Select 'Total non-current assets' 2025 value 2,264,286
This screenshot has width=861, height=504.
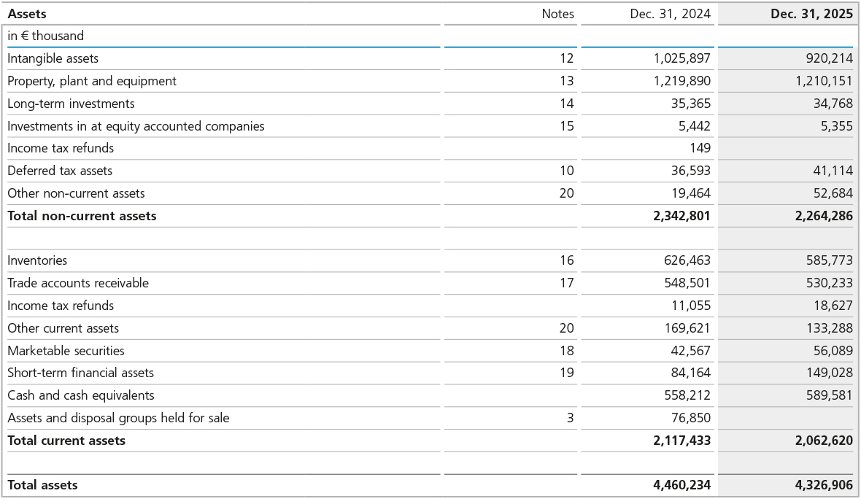point(824,216)
